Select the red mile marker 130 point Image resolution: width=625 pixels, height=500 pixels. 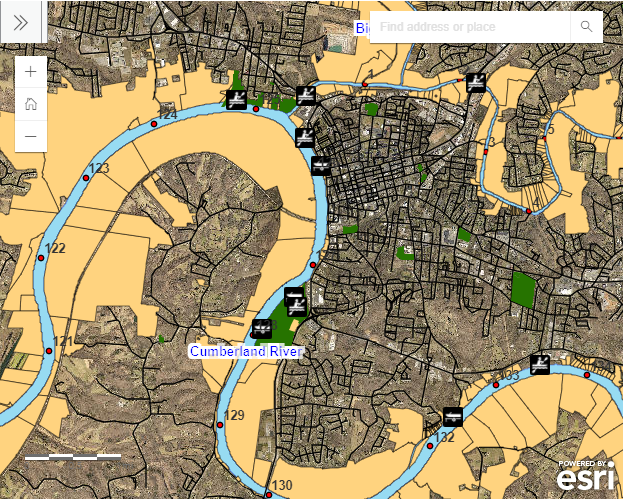point(268,494)
